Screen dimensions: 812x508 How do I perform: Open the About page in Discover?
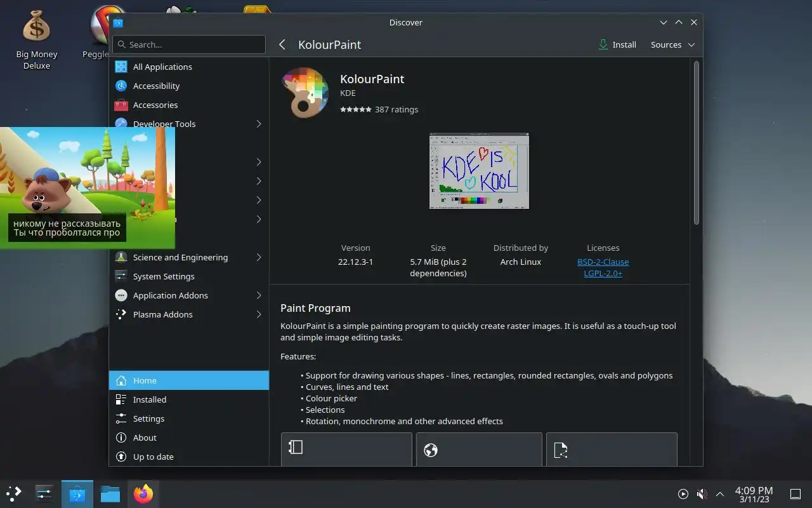click(189, 438)
